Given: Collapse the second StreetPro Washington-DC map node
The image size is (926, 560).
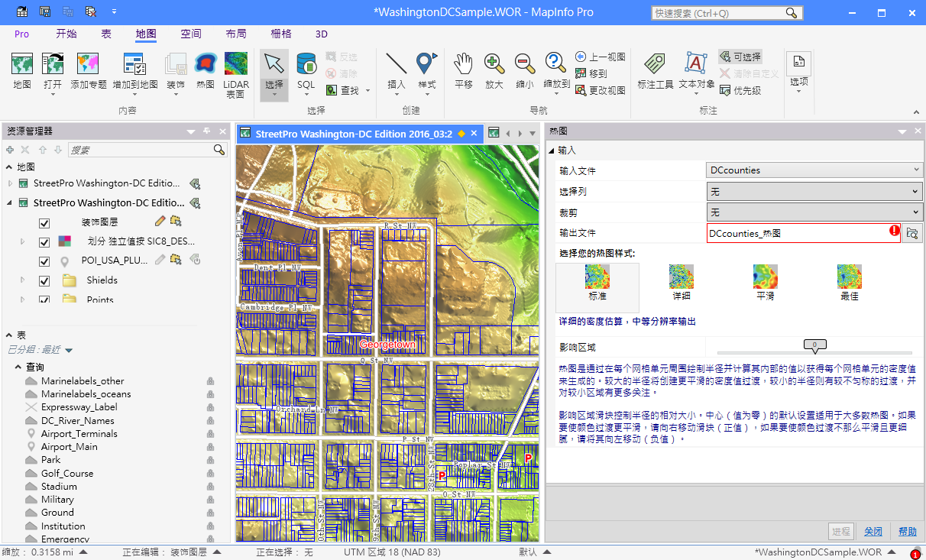Looking at the screenshot, I should (x=10, y=203).
